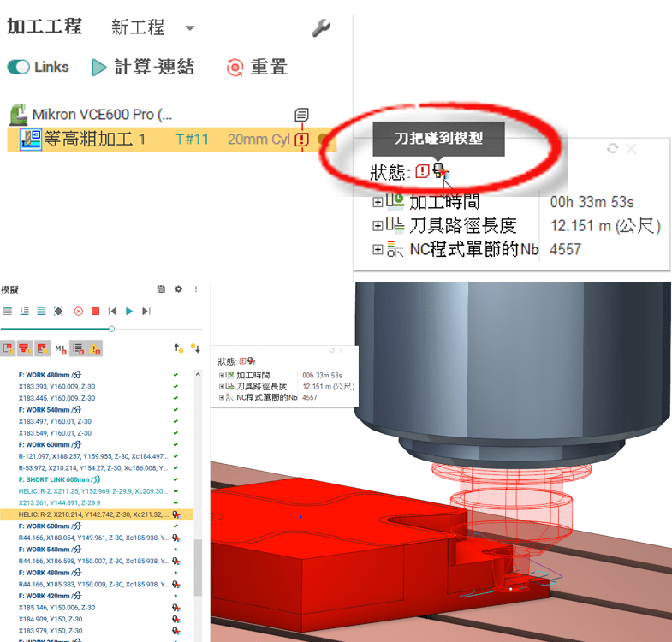Toggle the red holder collision check filter

point(25,349)
